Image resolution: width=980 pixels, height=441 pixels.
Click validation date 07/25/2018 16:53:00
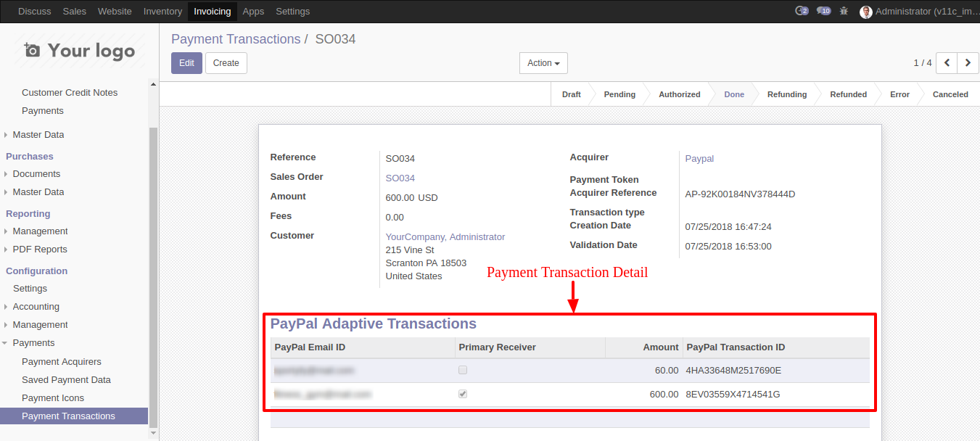(728, 247)
